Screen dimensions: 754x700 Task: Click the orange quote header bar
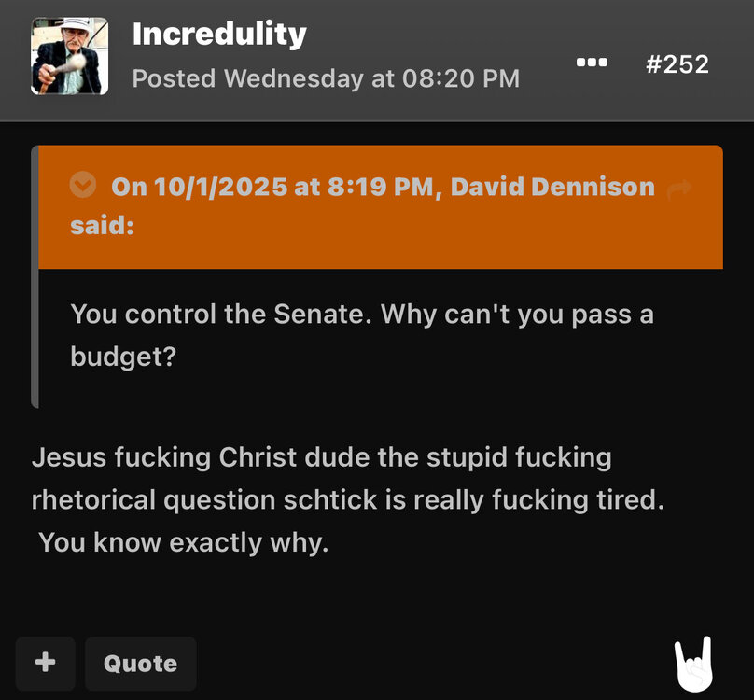point(381,207)
